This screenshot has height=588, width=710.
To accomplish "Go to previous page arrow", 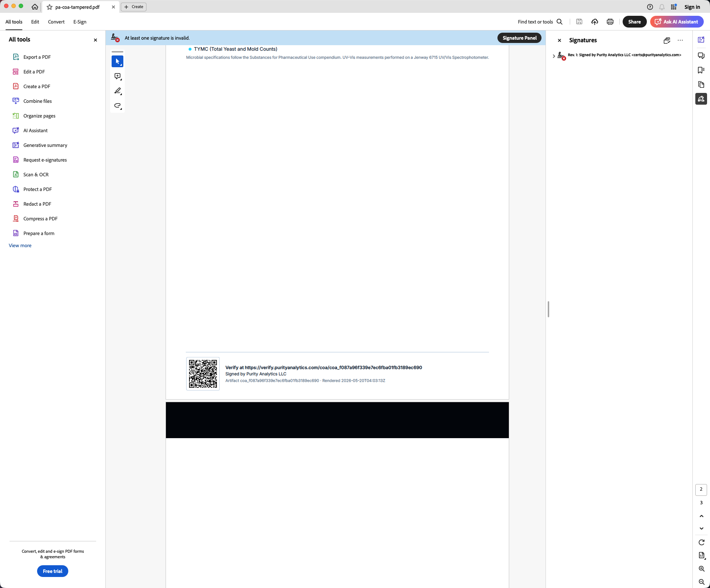I will point(701,516).
